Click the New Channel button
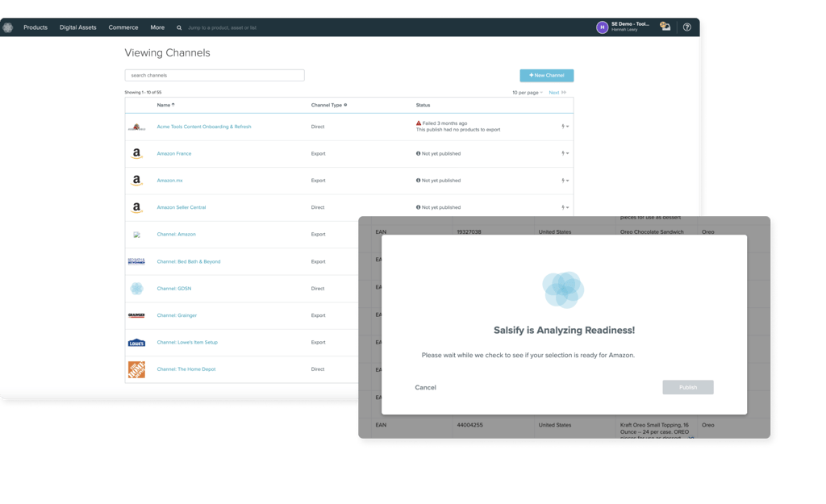The image size is (826, 504). pyautogui.click(x=547, y=75)
